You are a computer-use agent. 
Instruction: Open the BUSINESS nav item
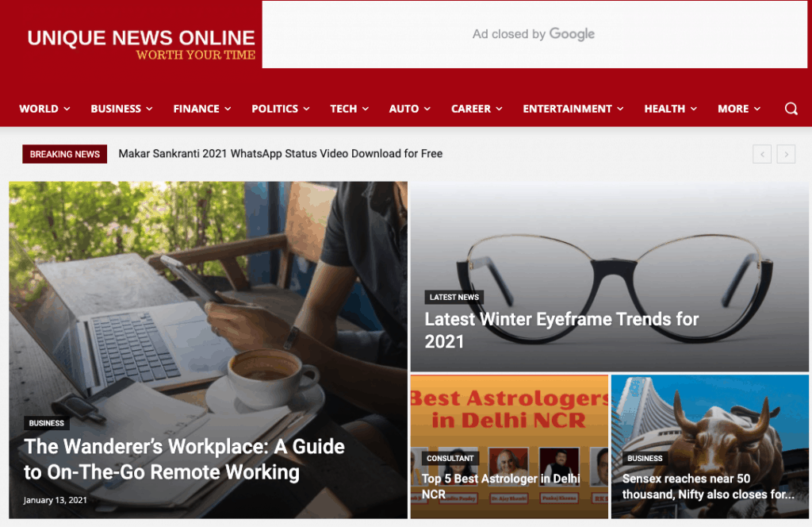tap(116, 109)
